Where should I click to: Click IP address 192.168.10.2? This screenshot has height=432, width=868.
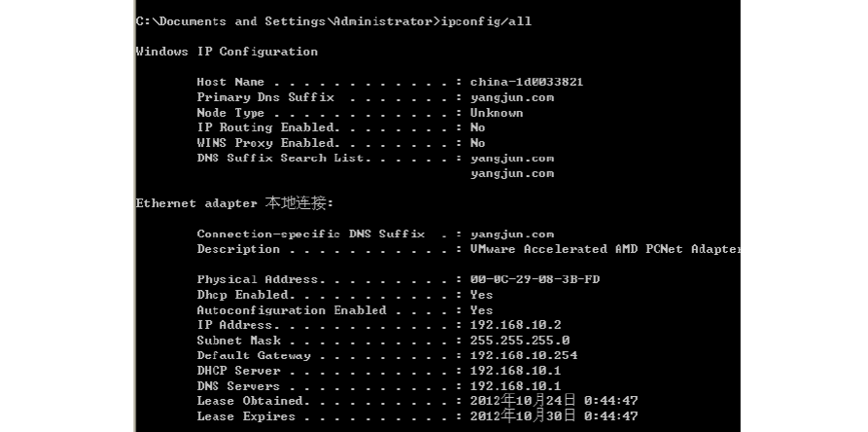(x=515, y=325)
